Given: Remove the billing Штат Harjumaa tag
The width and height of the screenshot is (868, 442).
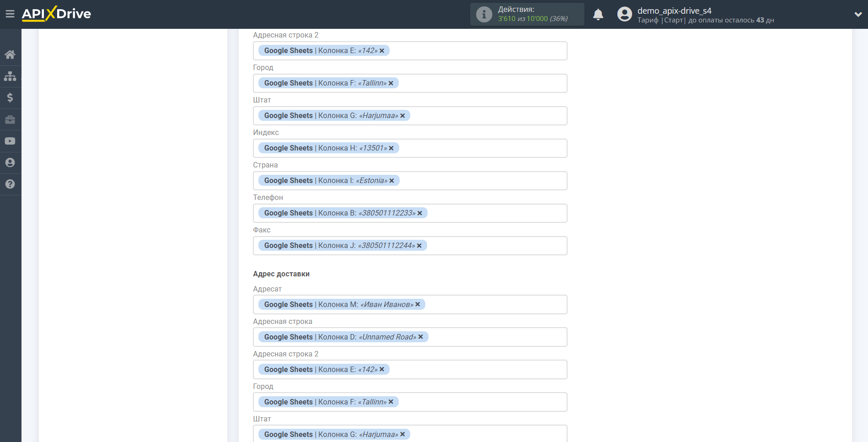Looking at the screenshot, I should coord(402,116).
